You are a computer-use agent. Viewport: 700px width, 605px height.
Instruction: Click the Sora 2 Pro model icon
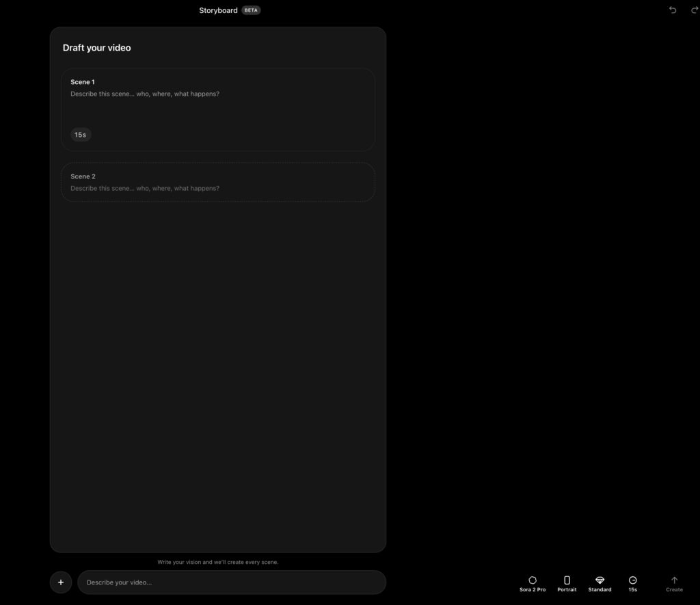coord(533,580)
